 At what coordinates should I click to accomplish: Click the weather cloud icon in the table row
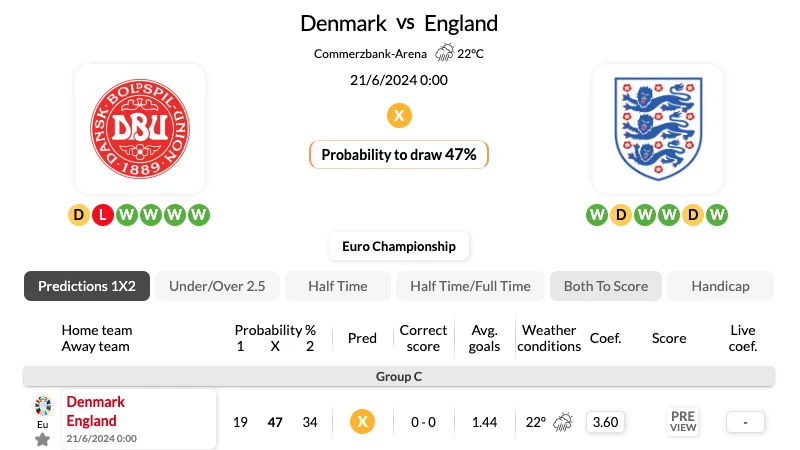[563, 422]
